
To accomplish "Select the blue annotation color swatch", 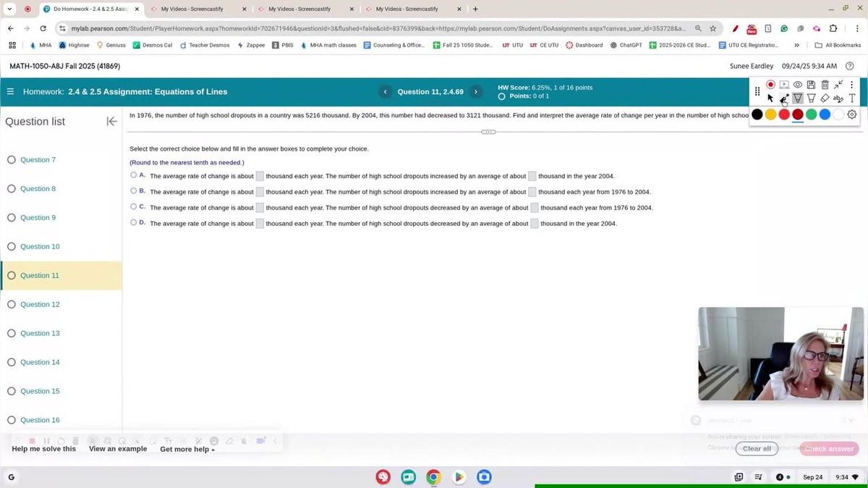I will (824, 114).
